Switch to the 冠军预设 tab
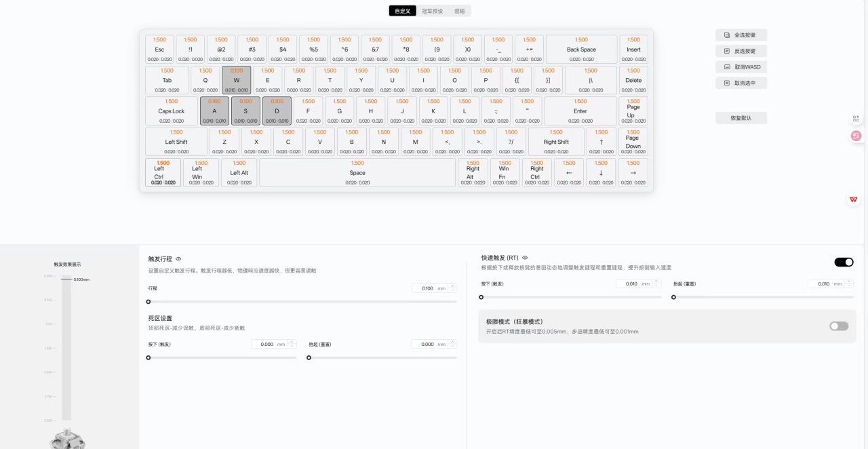868x449 pixels. tap(432, 11)
